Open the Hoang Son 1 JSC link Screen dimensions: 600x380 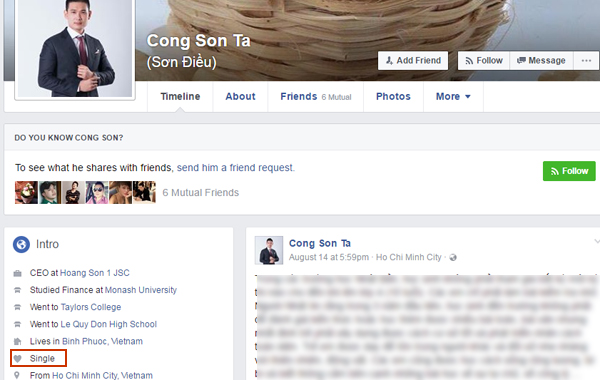(95, 273)
